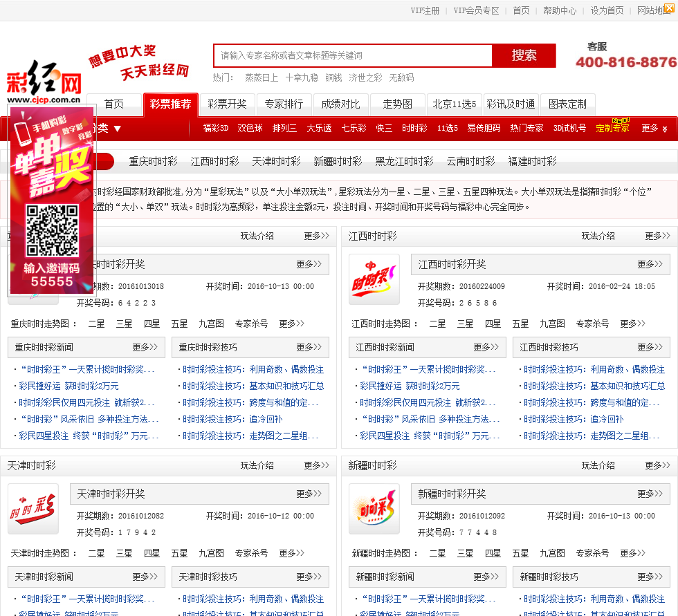This screenshot has height=616, width=678.
Task: Open 玩法介绍 in the 江西时时彩 header
Action: click(598, 236)
